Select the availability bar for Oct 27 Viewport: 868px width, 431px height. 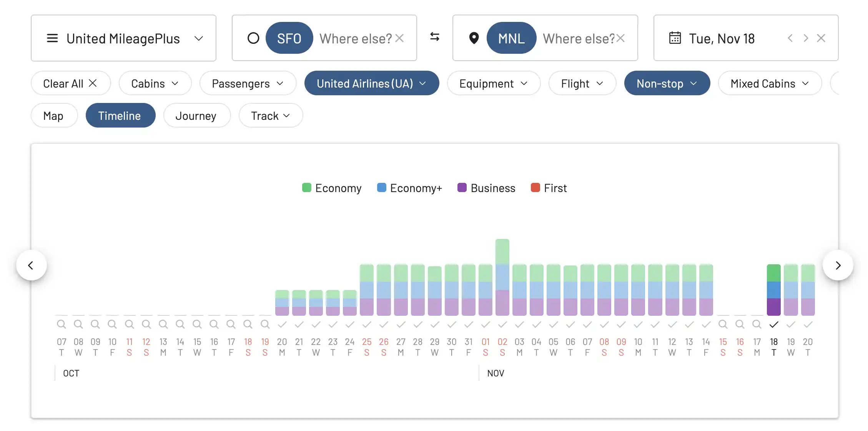401,290
